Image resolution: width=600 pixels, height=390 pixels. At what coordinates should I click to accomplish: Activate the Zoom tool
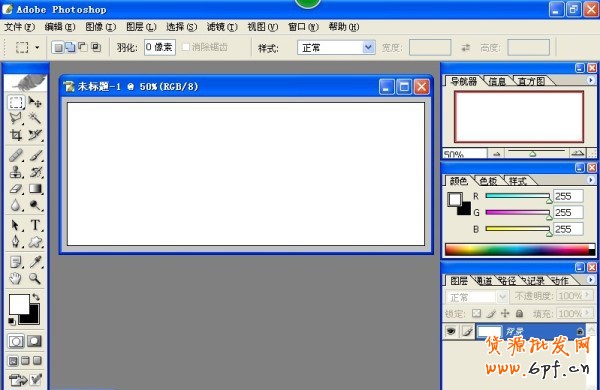[x=35, y=278]
